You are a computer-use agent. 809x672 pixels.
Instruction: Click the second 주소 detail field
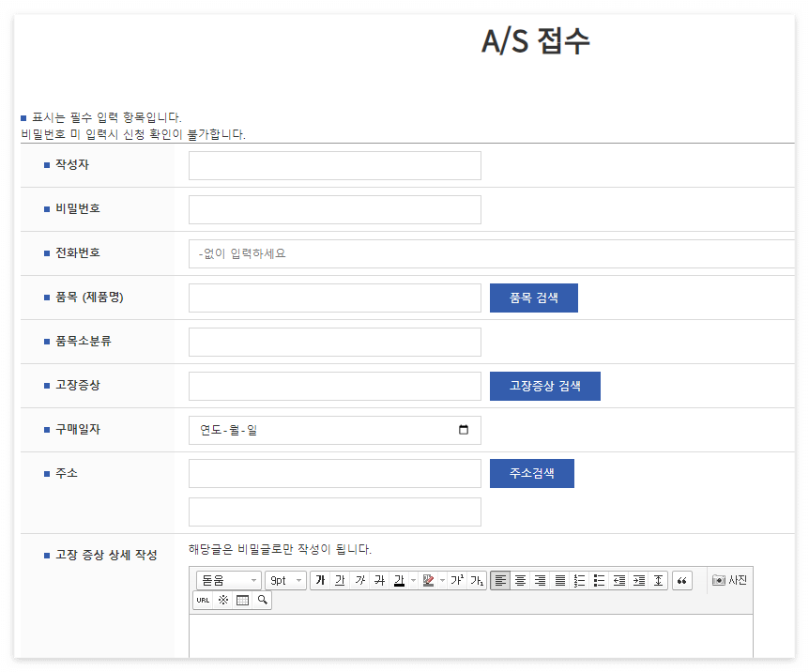[335, 512]
